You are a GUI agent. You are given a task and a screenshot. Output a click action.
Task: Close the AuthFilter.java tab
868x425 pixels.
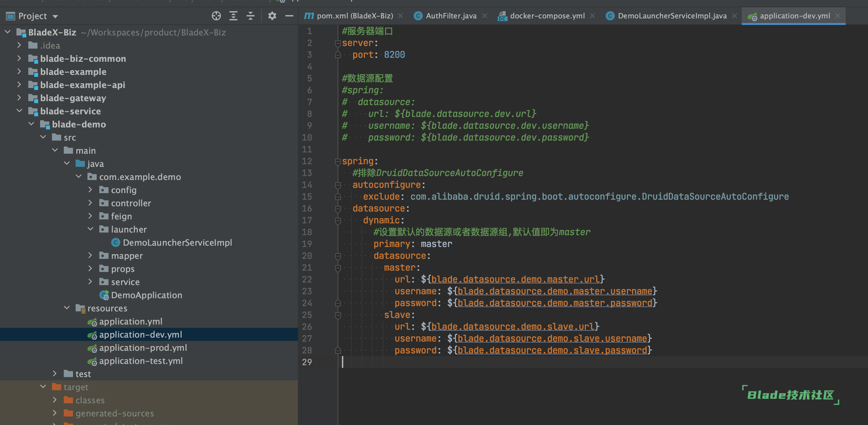pos(485,16)
